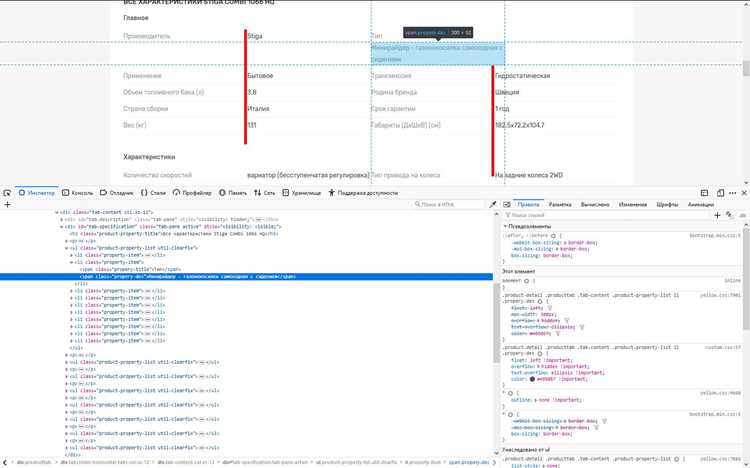The height and width of the screenshot is (468, 750).
Task: Toggle the classes panel icon
Action: [x=742, y=215]
